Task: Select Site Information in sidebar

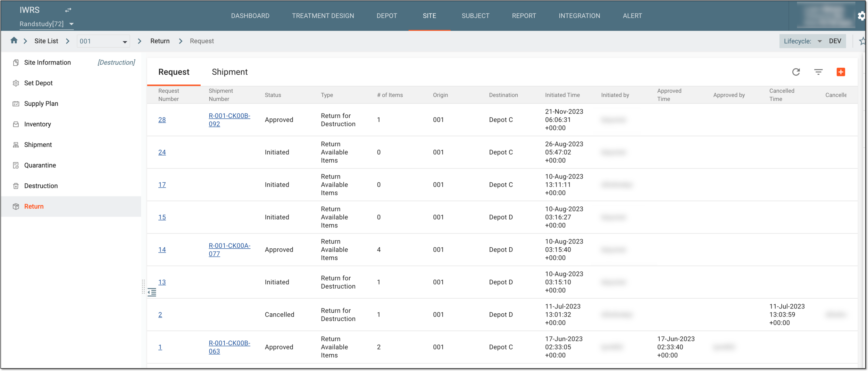Action: pyautogui.click(x=48, y=63)
